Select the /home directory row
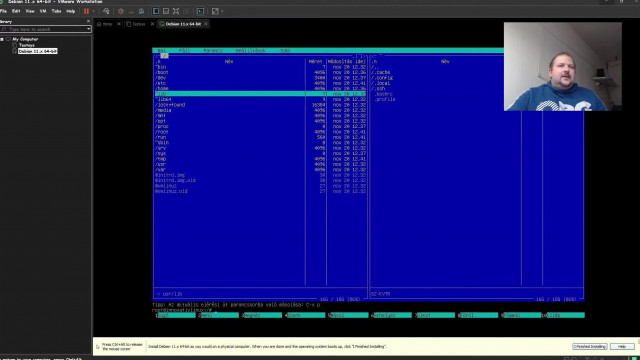640x360 pixels. coord(260,89)
